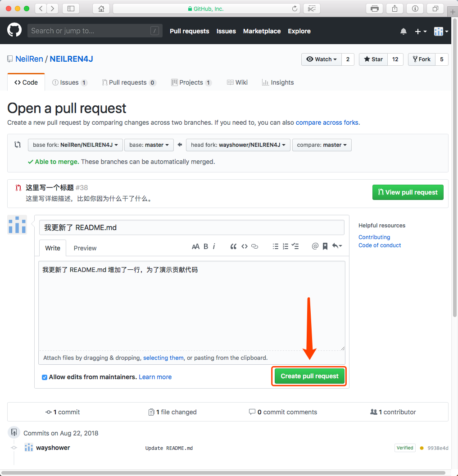This screenshot has height=476, width=458.
Task: Add a bulleted list
Action: pos(275,246)
